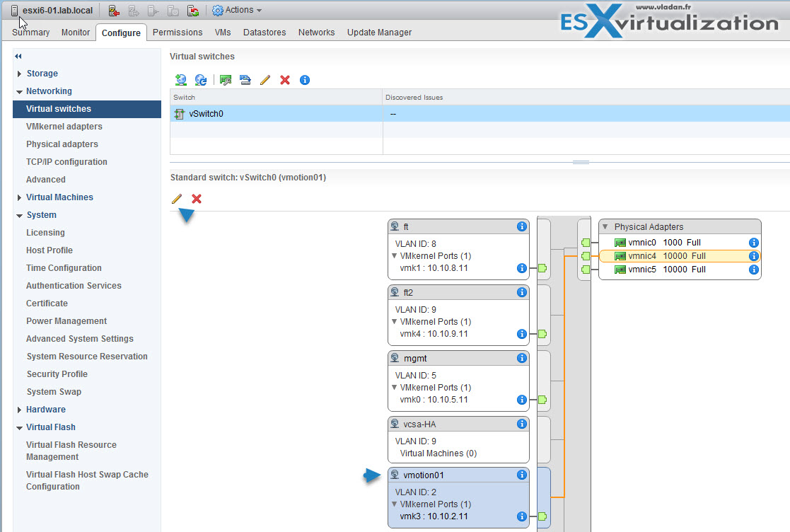This screenshot has width=790, height=532.
Task: Open the Permissions tab
Action: pyautogui.click(x=178, y=33)
